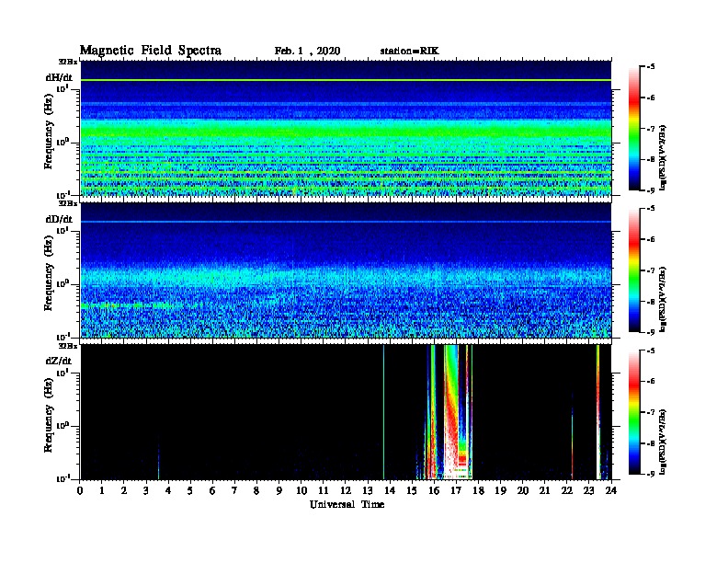This screenshot has width=728, height=563.
Task: Click the hour 20 tick label on time axis
Action: (522, 491)
